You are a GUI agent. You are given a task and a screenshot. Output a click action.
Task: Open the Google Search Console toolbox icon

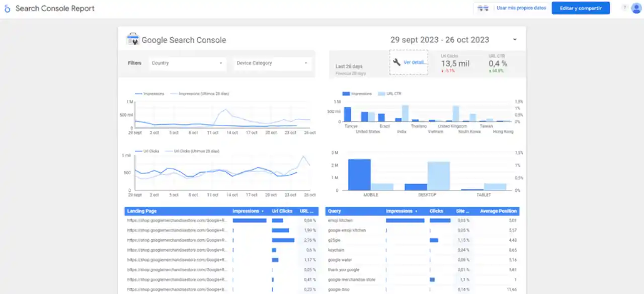tap(133, 39)
